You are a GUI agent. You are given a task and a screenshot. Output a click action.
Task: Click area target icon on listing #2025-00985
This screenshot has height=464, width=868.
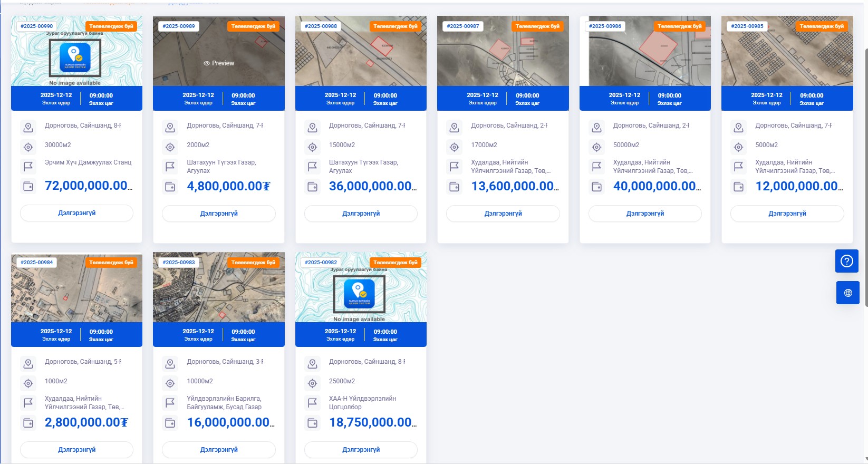pos(738,147)
